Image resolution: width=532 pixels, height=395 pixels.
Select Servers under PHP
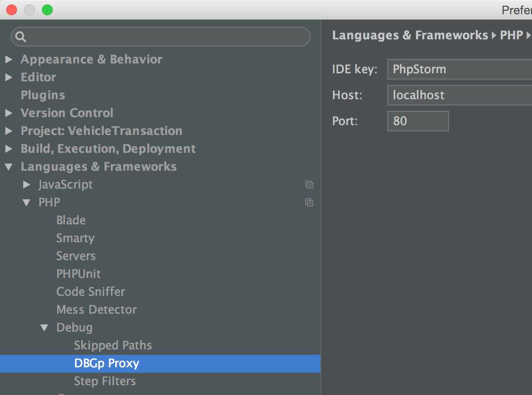click(76, 256)
